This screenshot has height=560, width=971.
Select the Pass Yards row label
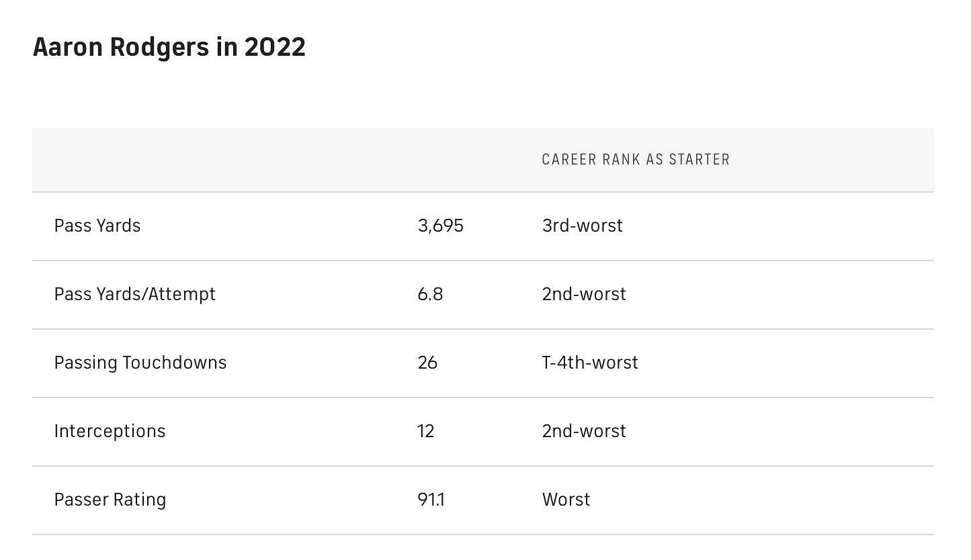(x=97, y=226)
